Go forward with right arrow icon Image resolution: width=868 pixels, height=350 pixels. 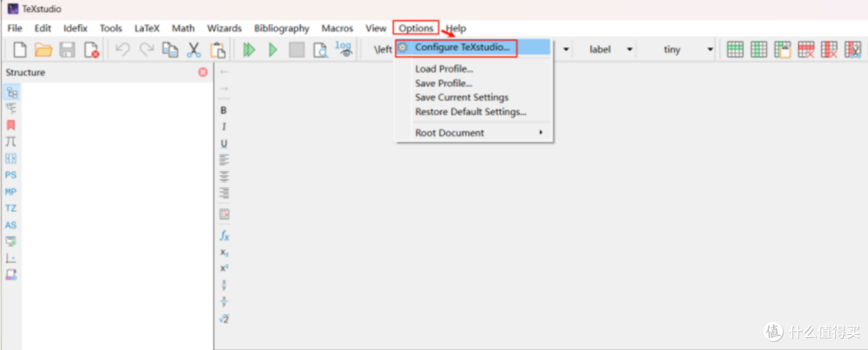[223, 88]
